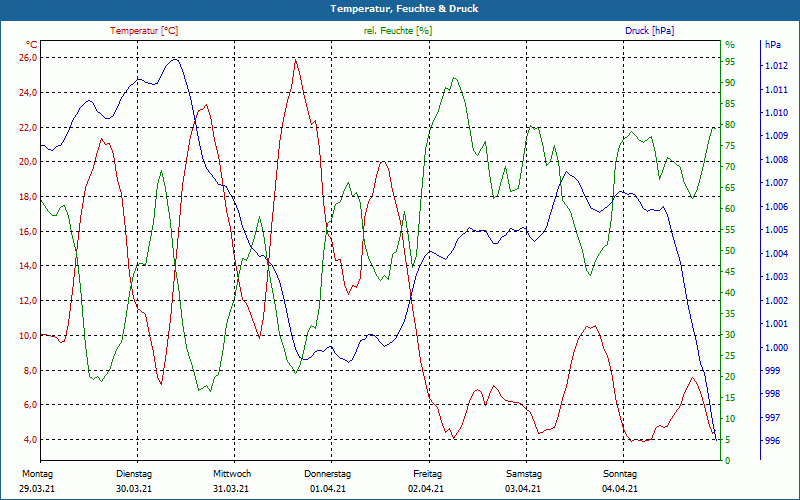The width and height of the screenshot is (800, 500).
Task: Click the 1.002 pressure axis value
Action: (x=776, y=301)
